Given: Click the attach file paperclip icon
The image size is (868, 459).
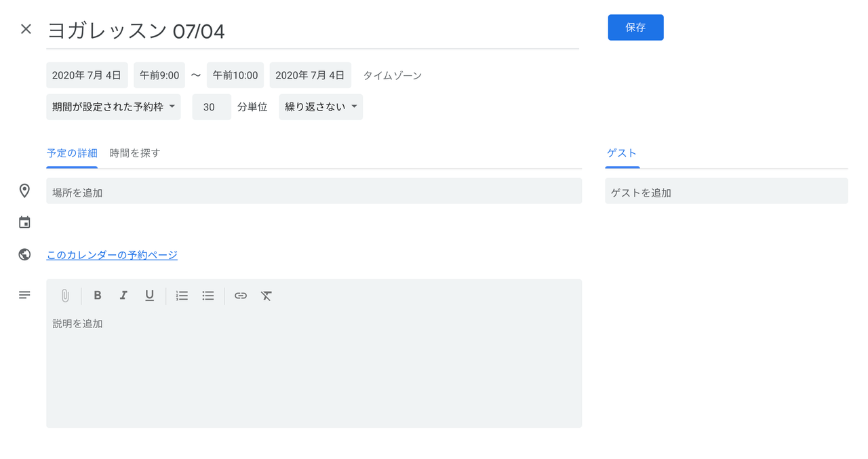Looking at the screenshot, I should pyautogui.click(x=65, y=296).
